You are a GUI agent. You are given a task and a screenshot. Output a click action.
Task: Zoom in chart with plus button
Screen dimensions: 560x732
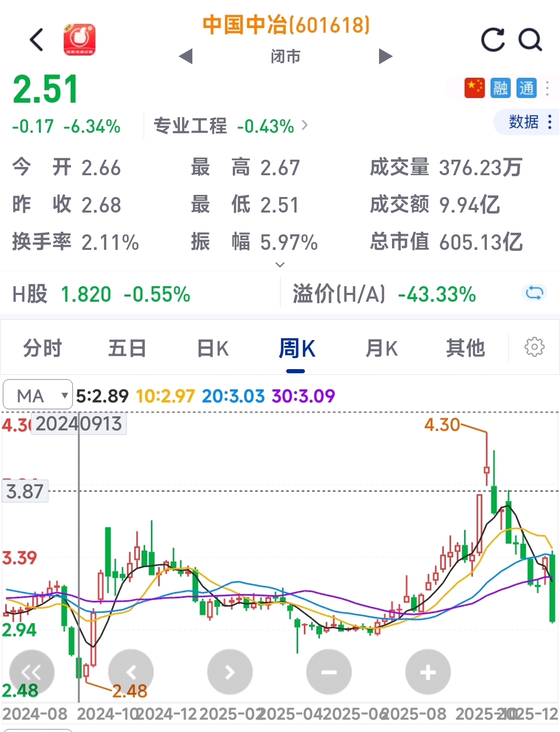[x=428, y=672]
